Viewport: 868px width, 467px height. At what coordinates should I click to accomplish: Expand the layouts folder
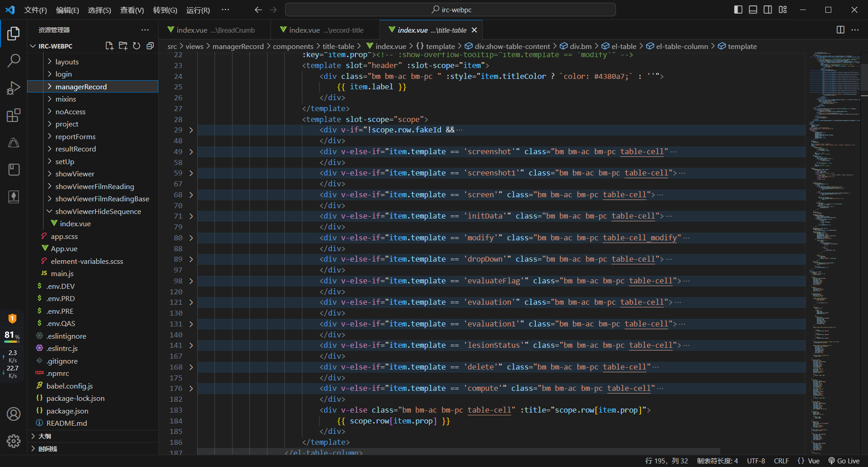click(92, 62)
